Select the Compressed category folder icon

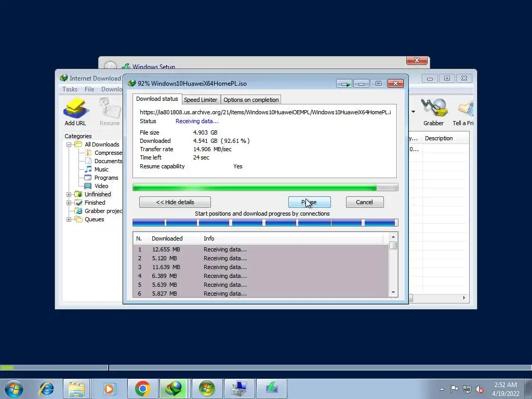pyautogui.click(x=88, y=153)
